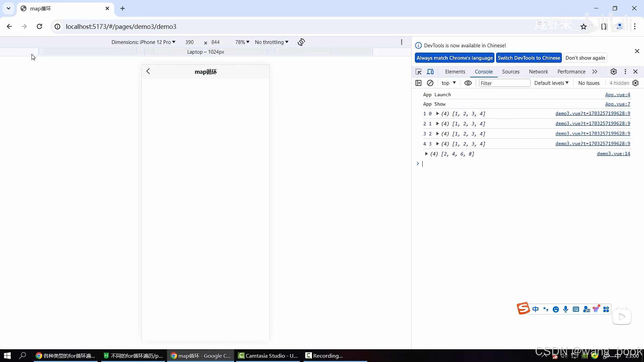Open Sogou toolbox grid icon
Screen dimensions: 644x362
coord(606,309)
